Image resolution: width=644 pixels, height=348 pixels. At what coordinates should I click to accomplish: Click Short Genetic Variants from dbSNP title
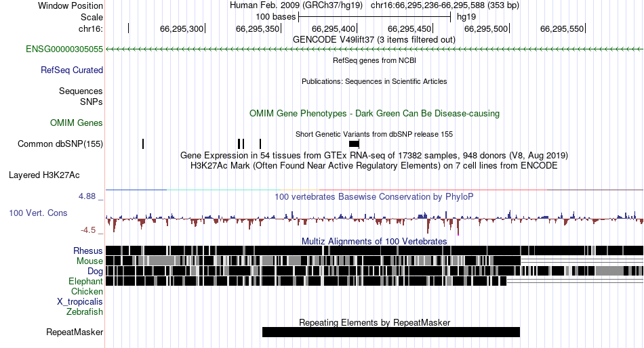pos(374,134)
